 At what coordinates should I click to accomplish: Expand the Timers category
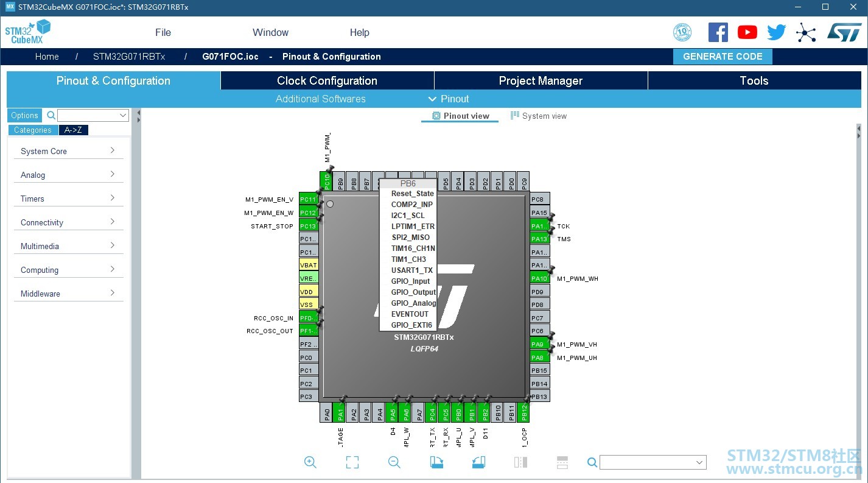(x=69, y=199)
